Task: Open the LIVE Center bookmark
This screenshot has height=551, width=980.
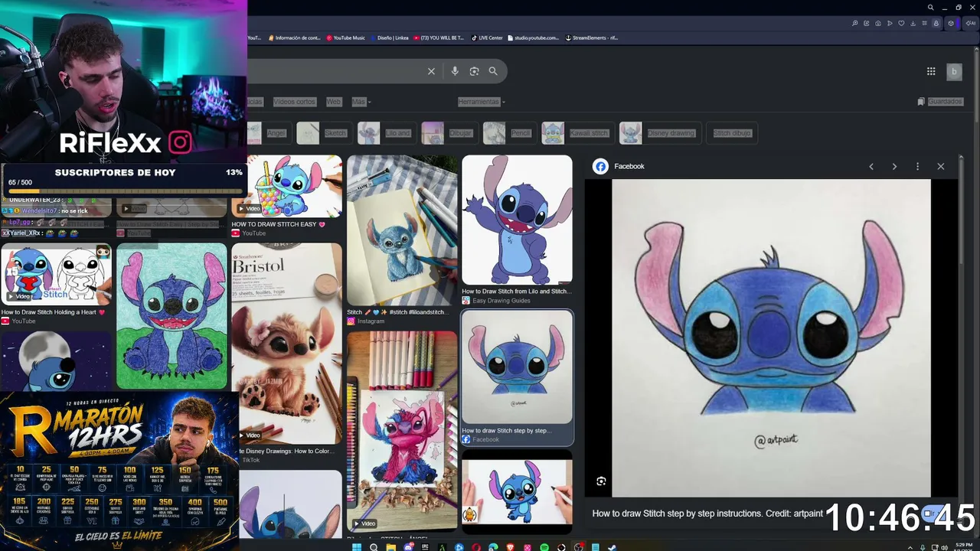Action: click(x=487, y=37)
